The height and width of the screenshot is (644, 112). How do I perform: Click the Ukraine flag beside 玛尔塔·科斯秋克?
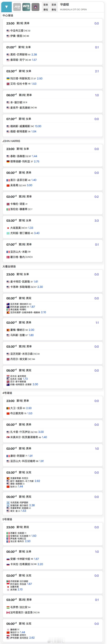pyautogui.click(x=8, y=78)
